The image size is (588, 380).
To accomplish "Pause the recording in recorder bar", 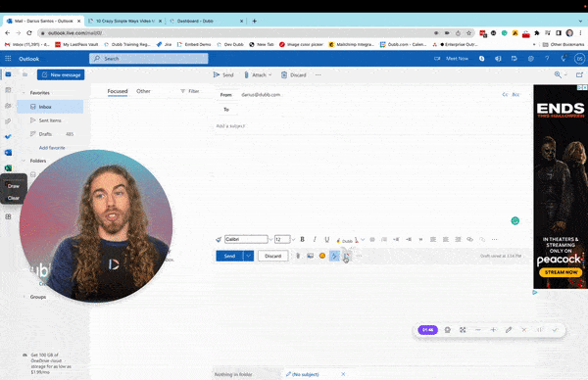I will 540,330.
